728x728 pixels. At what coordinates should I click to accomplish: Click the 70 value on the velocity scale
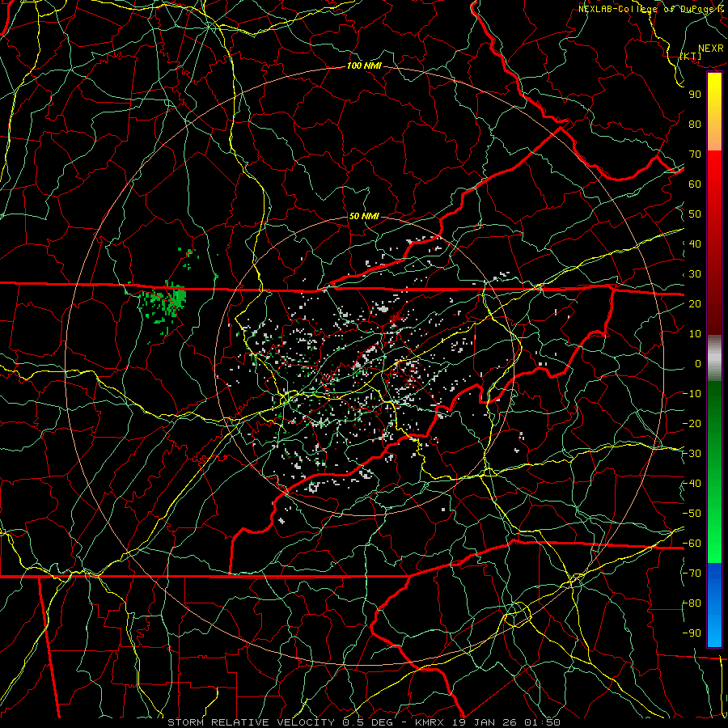(695, 154)
